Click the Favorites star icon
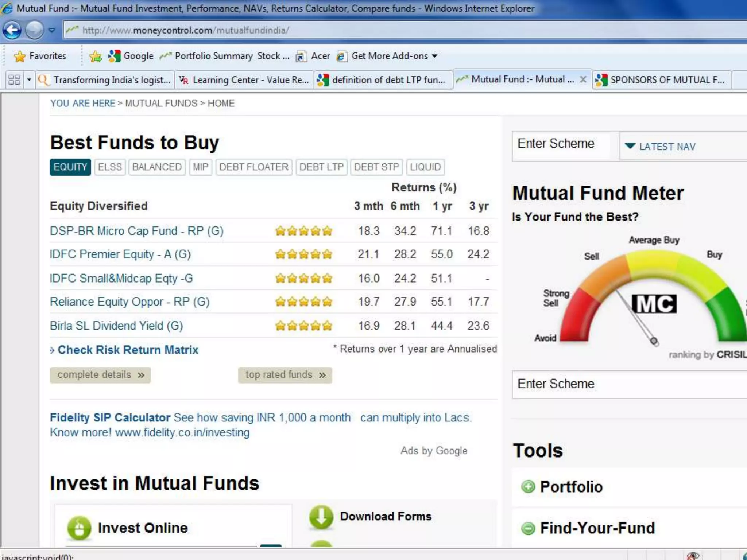Image resolution: width=747 pixels, height=560 pixels. click(20, 56)
